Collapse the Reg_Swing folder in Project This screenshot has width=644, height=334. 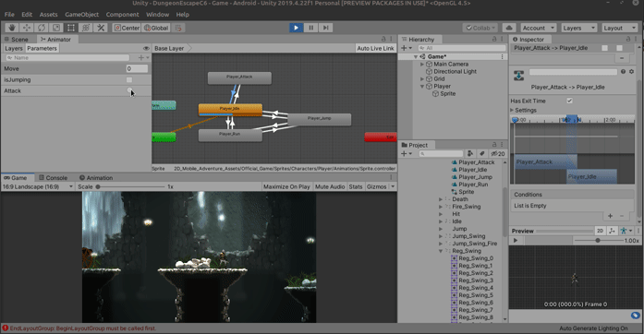441,251
